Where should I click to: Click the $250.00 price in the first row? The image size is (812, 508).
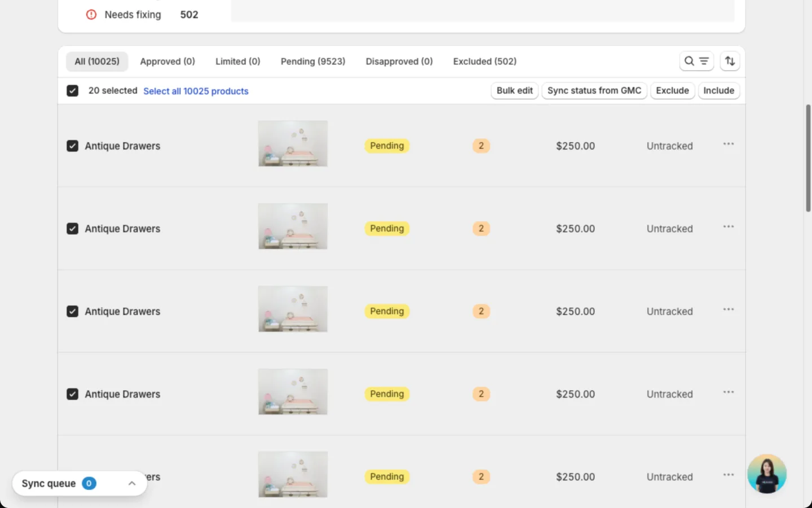[x=575, y=146]
